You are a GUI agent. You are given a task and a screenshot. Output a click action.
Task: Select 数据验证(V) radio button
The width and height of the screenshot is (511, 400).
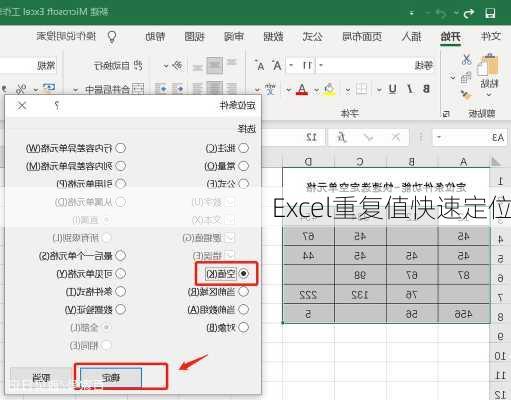point(120,309)
